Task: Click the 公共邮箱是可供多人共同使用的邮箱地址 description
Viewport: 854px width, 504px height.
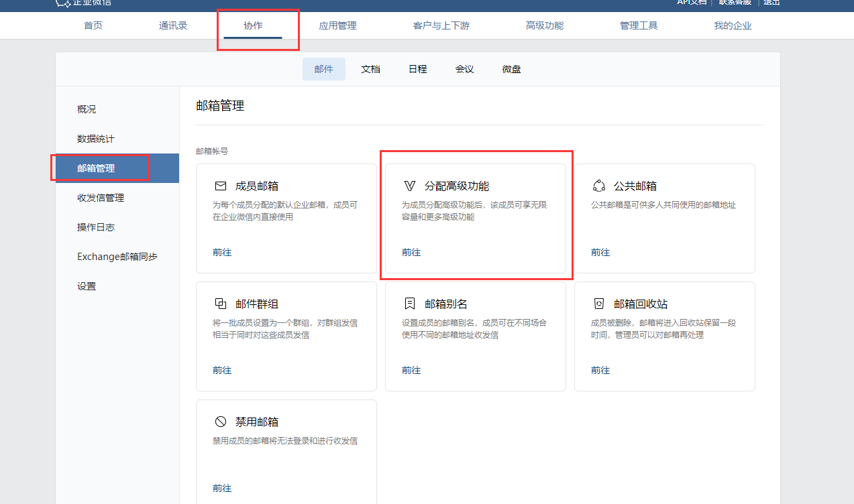Action: tap(663, 205)
